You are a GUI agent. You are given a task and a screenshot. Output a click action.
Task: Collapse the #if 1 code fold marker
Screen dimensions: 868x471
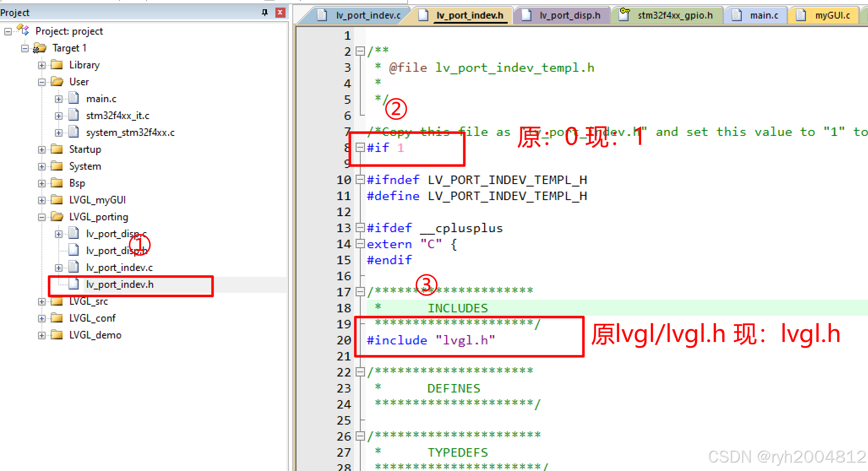pos(360,147)
